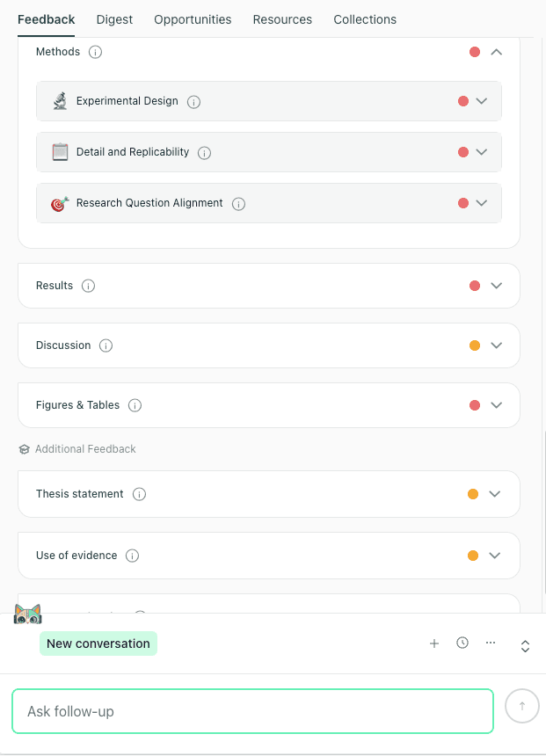
Task: Click the target icon for Research Question Alignment
Action: tap(59, 202)
